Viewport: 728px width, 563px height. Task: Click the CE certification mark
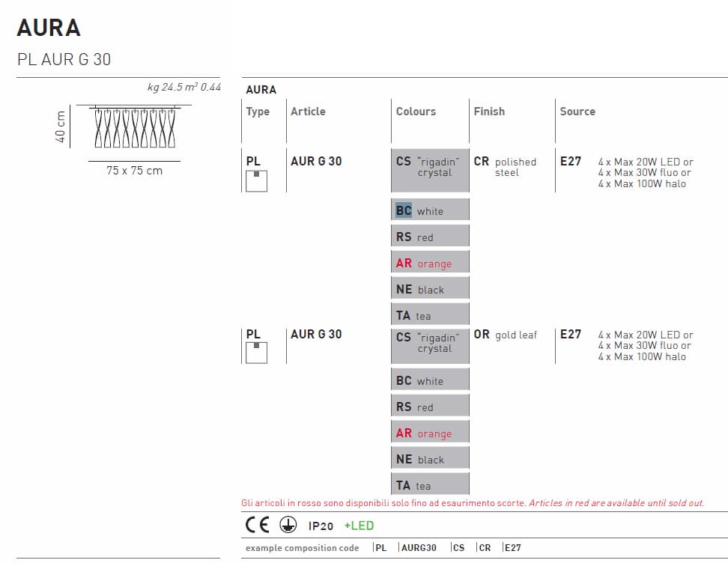[258, 526]
